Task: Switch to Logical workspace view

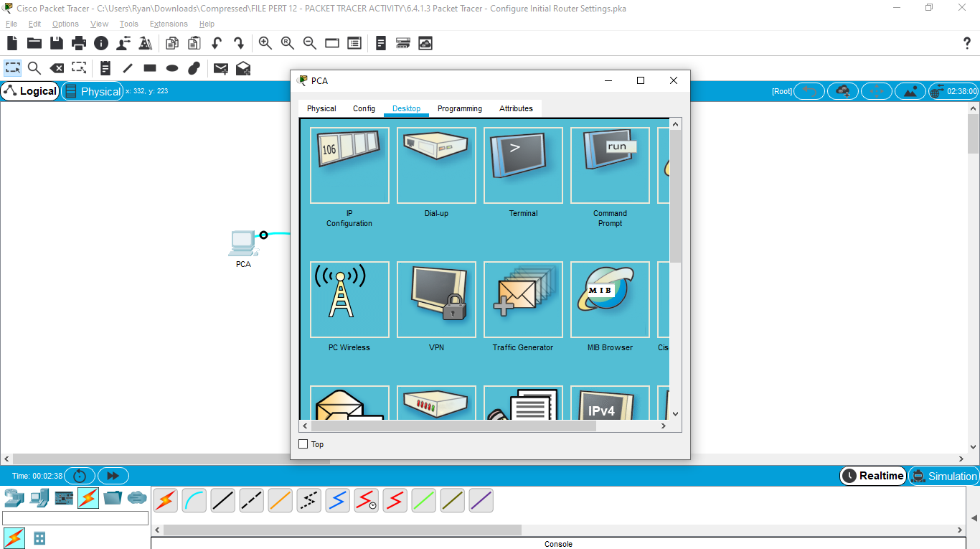Action: (29, 91)
